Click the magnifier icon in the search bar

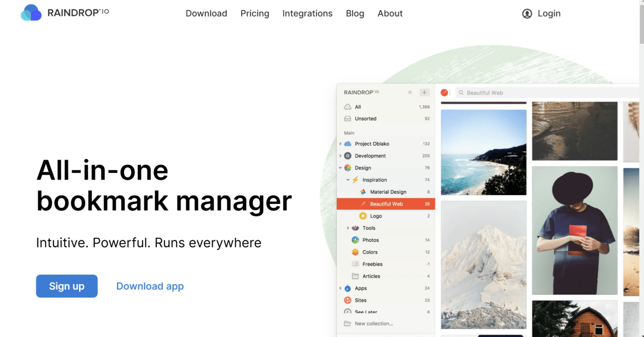[x=461, y=93]
